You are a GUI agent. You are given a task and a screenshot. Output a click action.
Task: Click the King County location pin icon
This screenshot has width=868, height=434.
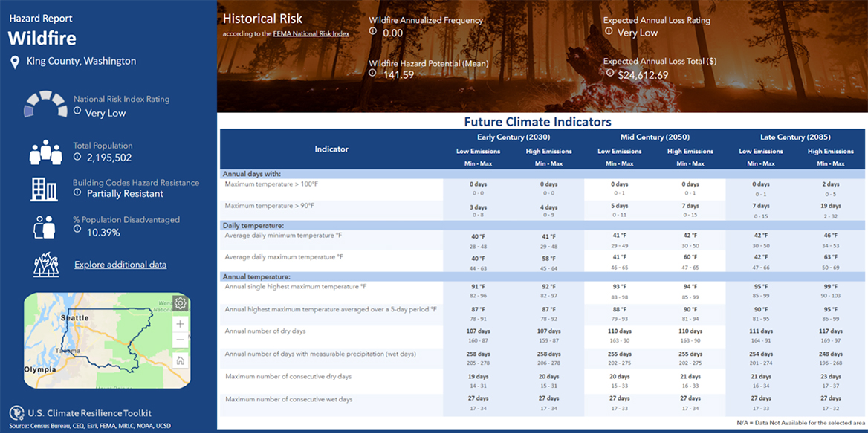14,62
